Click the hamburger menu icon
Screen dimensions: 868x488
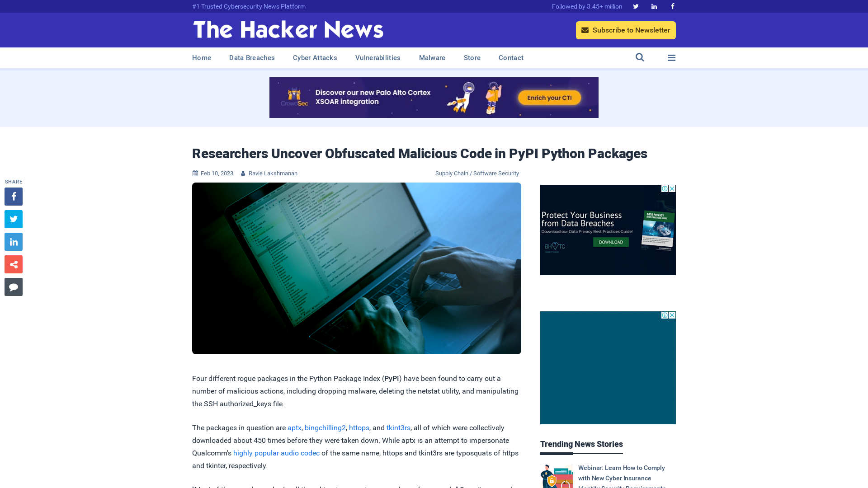pos(671,57)
